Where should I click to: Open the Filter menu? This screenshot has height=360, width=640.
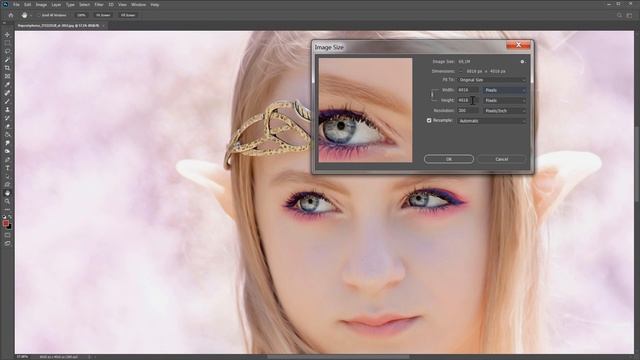click(x=99, y=4)
